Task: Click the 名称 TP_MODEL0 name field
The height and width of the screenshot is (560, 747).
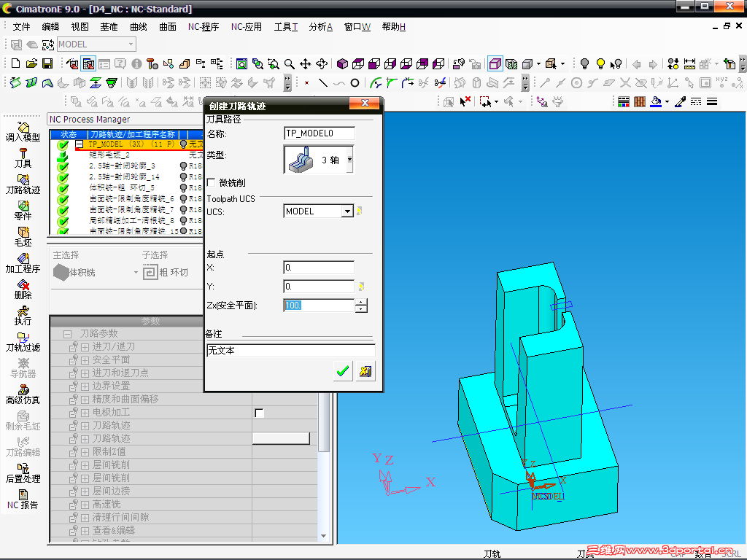Action: [x=320, y=133]
